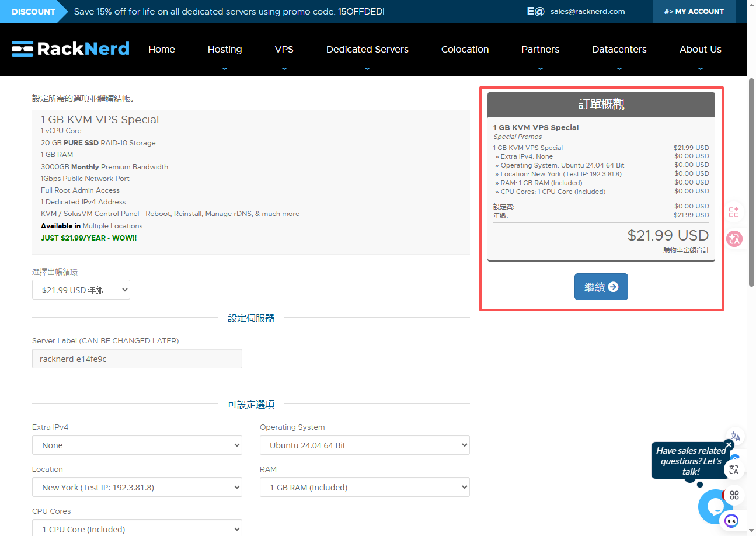Click "3000GB Monthly Premium Bandwidth" text
This screenshot has width=756, height=536.
click(104, 167)
